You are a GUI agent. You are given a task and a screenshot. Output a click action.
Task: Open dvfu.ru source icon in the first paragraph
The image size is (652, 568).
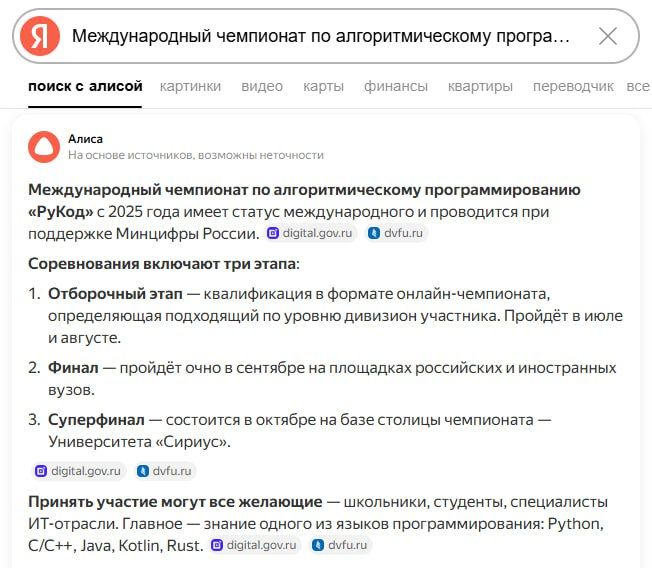(x=374, y=233)
